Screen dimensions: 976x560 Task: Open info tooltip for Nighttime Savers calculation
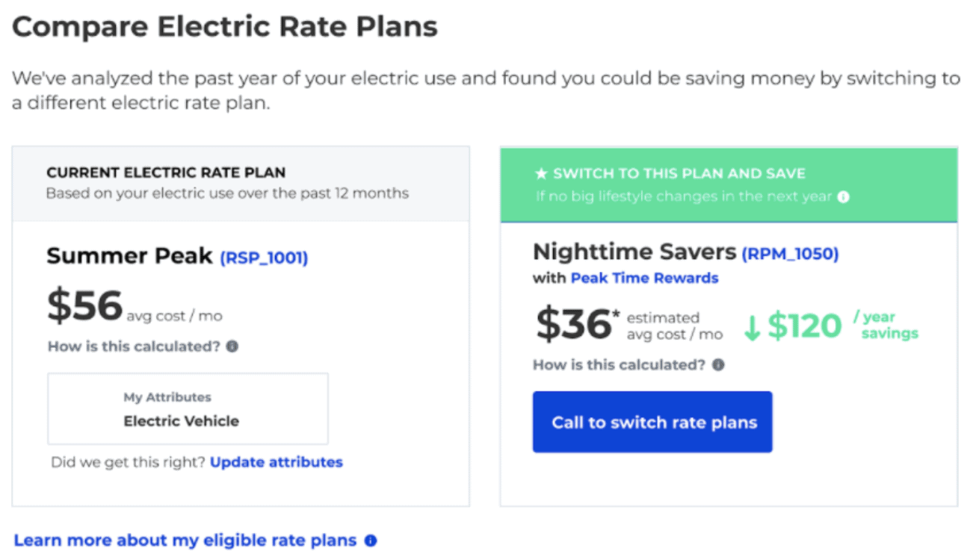[720, 365]
